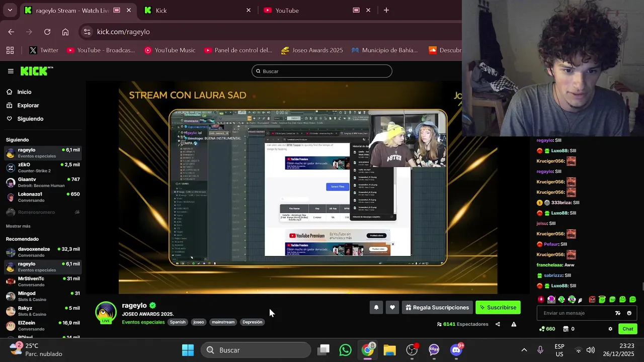Viewport: 644px width, 362px height.
Task: Open Eventos especiales category link
Action: point(143,322)
